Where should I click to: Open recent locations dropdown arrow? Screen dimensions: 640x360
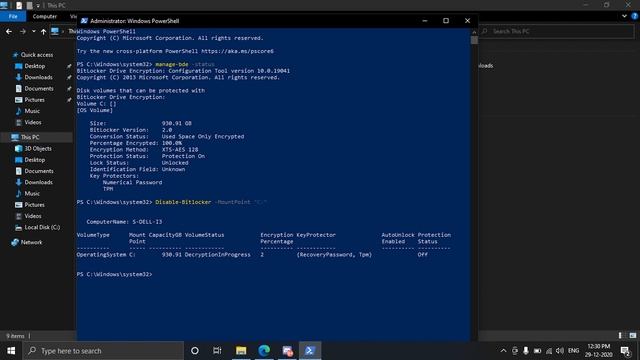pyautogui.click(x=33, y=31)
